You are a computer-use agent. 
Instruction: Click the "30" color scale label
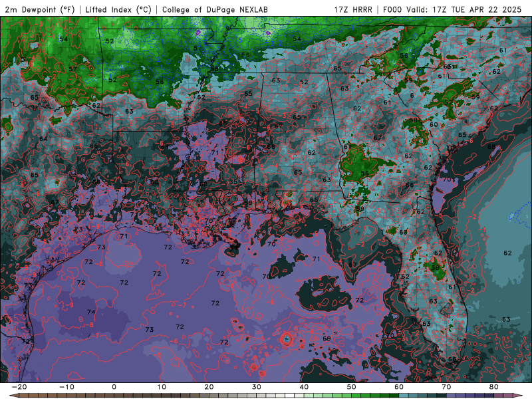pos(257,387)
